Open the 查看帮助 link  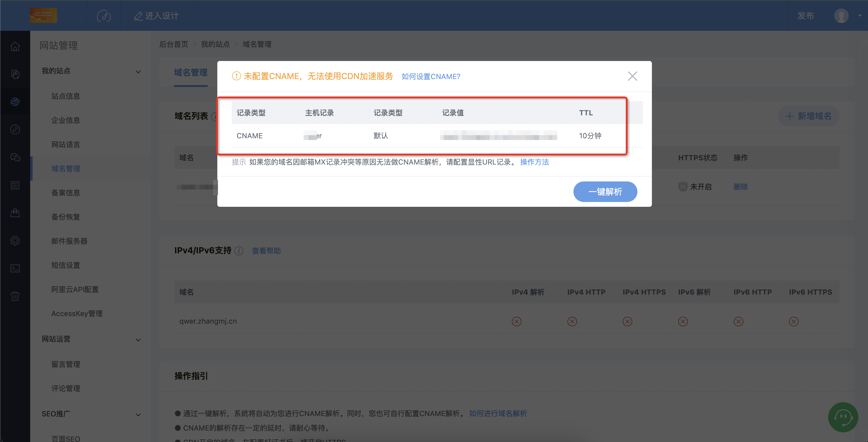coord(266,251)
